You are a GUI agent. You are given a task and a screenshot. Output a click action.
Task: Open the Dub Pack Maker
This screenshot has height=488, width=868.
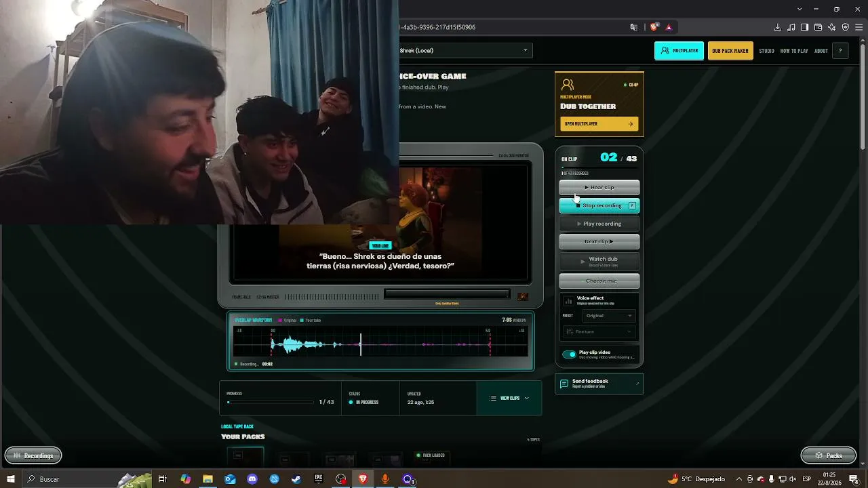[x=730, y=51]
